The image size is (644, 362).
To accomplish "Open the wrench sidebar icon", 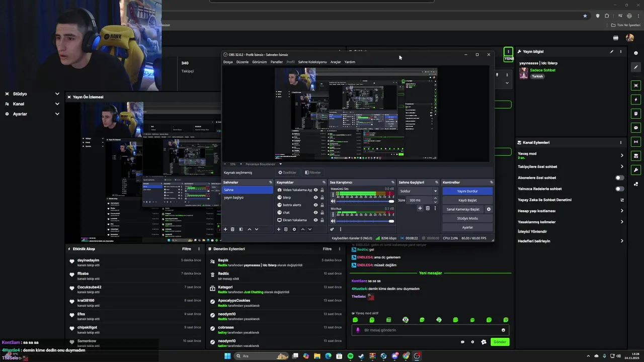I will pyautogui.click(x=636, y=170).
